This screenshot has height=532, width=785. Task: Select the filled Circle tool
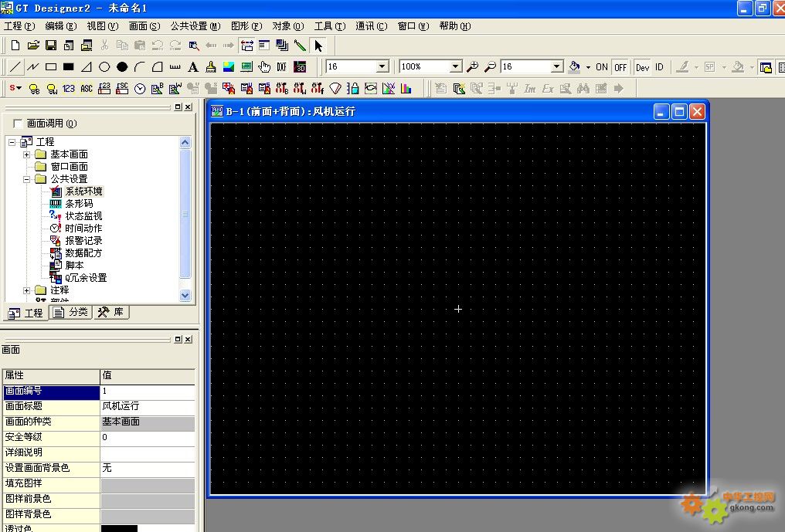(x=121, y=66)
